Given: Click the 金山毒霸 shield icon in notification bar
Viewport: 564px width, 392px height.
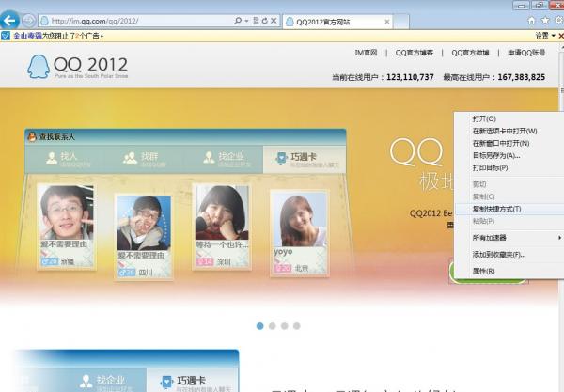Looking at the screenshot, I should tap(6, 36).
